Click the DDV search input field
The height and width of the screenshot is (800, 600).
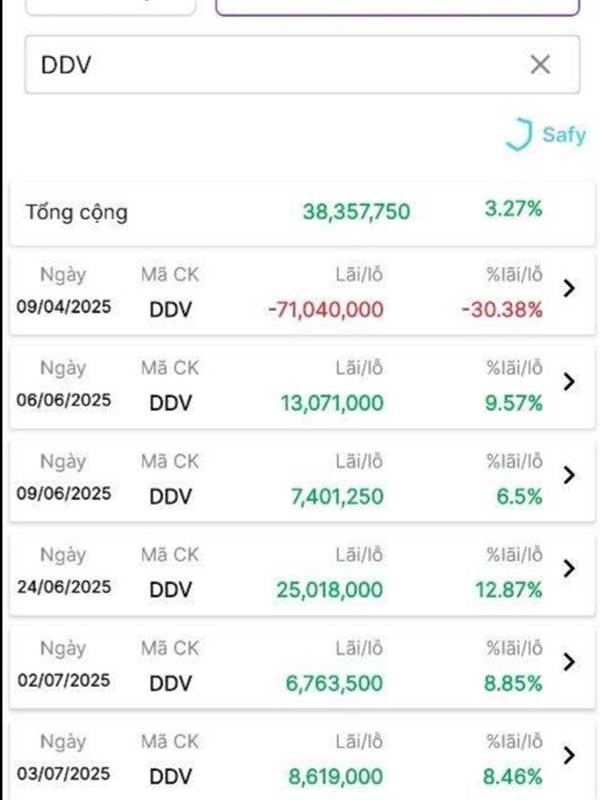302,65
